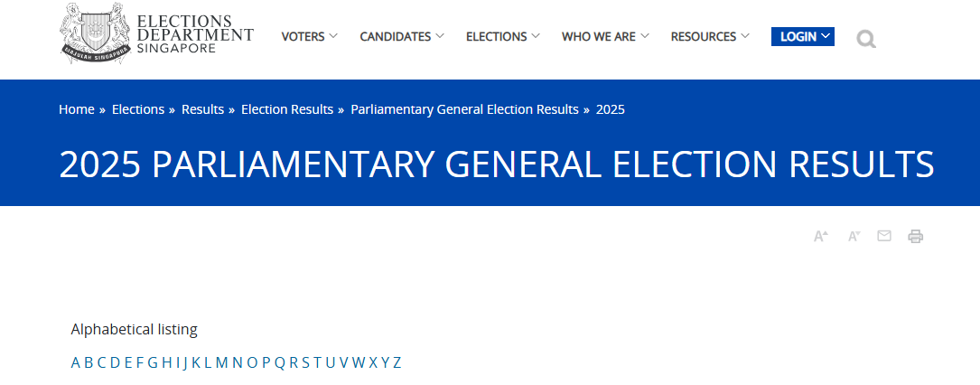Print the page using printer icon
Image resolution: width=980 pixels, height=385 pixels.
(916, 237)
